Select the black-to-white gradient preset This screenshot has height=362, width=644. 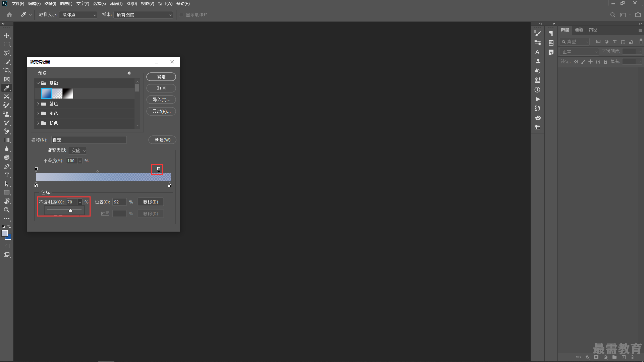click(68, 94)
